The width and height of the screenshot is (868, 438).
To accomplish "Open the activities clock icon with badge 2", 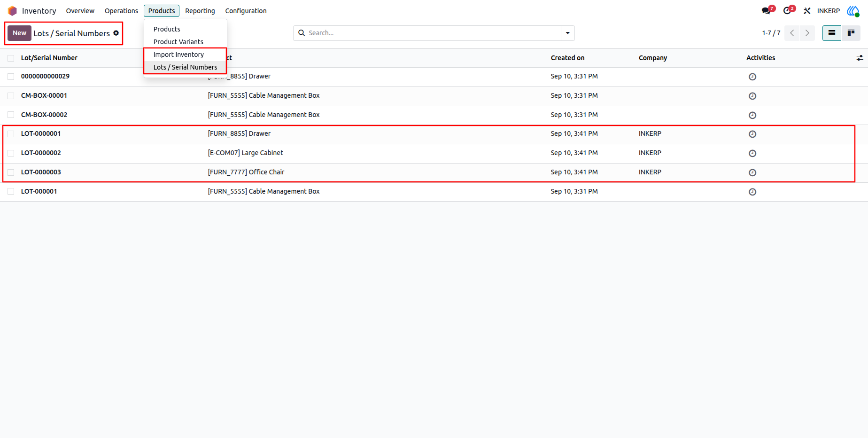I will (789, 10).
